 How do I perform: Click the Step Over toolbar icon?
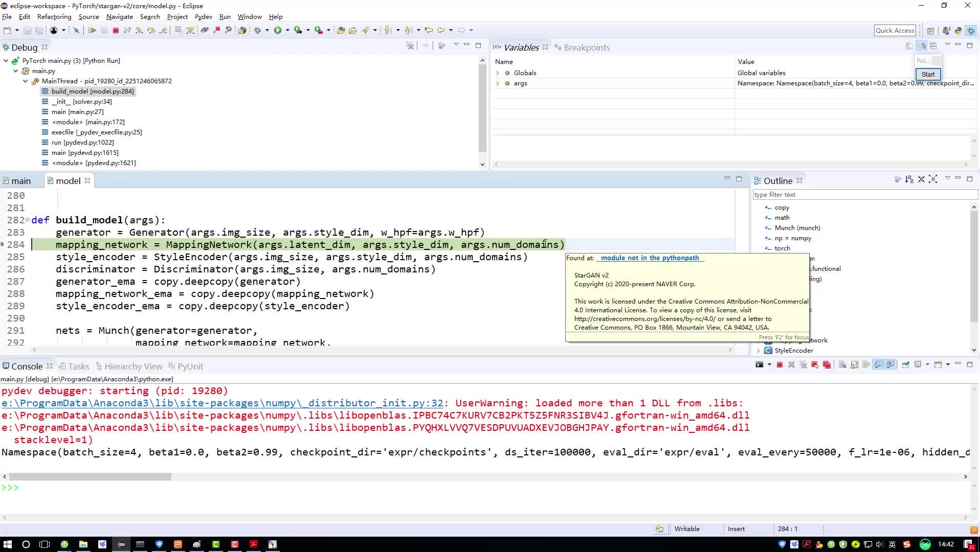click(151, 31)
